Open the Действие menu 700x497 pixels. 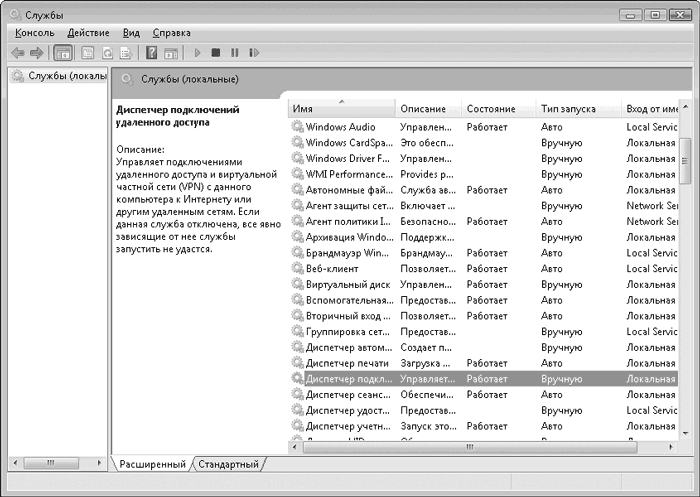pos(88,33)
